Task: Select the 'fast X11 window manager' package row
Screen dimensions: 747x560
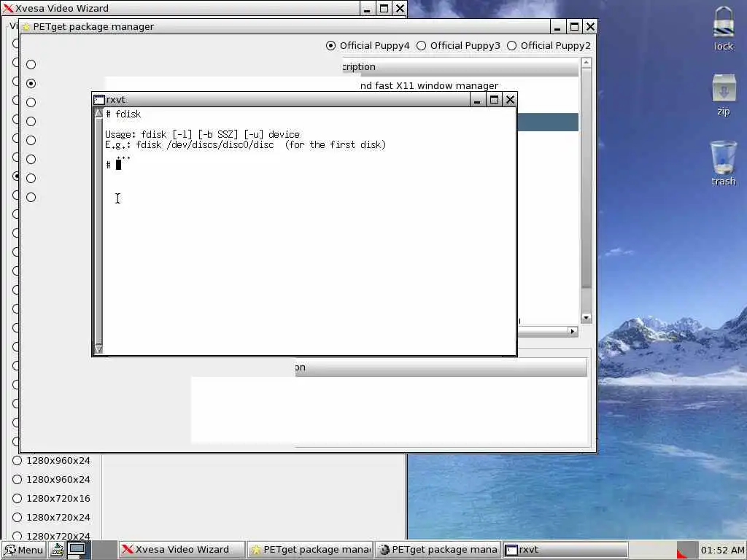Action: (429, 86)
